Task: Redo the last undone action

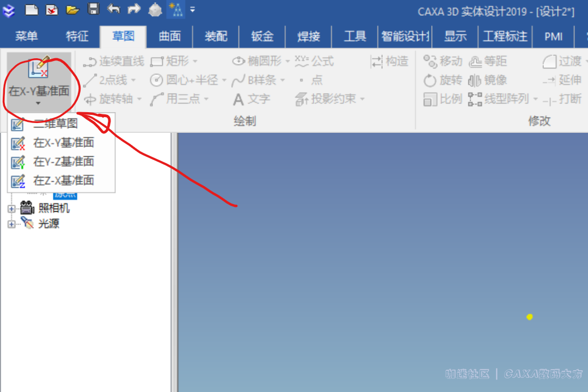Action: point(134,9)
